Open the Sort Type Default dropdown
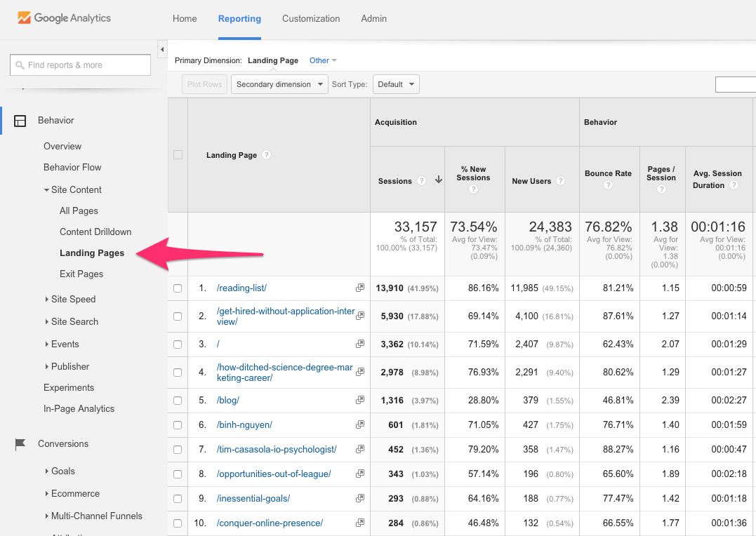The image size is (756, 536). 395,84
